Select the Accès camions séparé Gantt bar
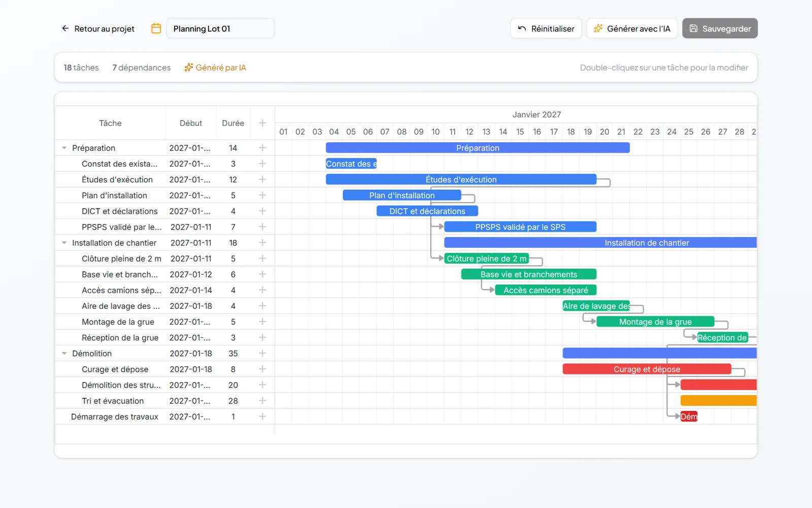This screenshot has width=812, height=508. 546,290
